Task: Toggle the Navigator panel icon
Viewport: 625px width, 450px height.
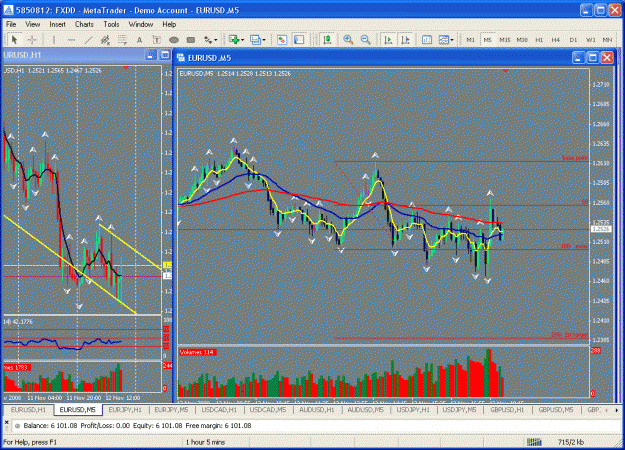Action: tap(299, 39)
